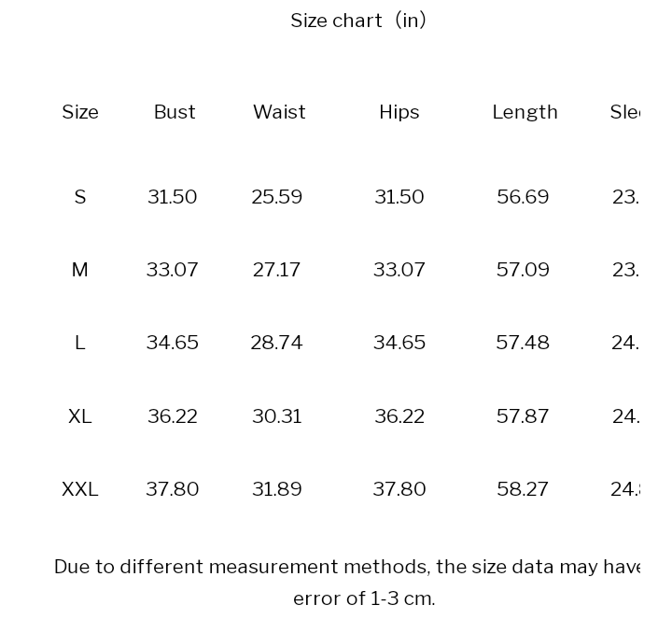Click the Waist column header
Viewport: 672px width, 619px height.
tap(279, 112)
